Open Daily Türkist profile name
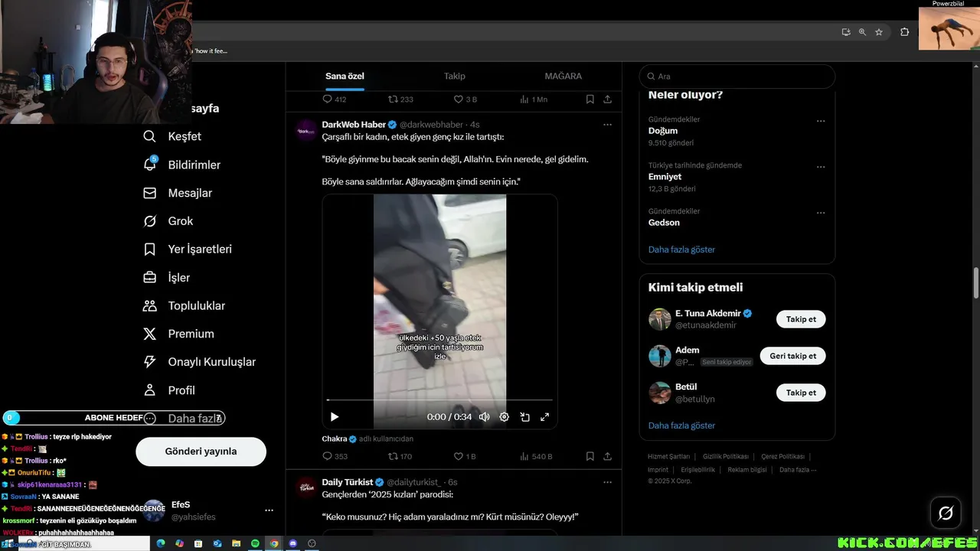 [348, 482]
